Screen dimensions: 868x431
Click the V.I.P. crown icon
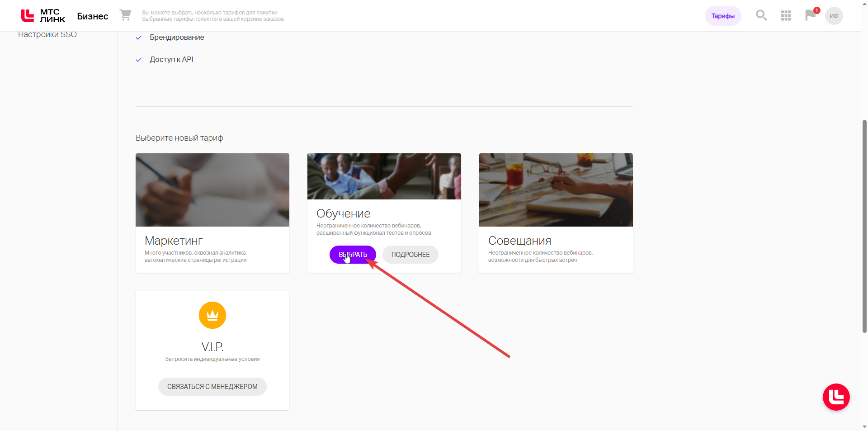coord(212,315)
